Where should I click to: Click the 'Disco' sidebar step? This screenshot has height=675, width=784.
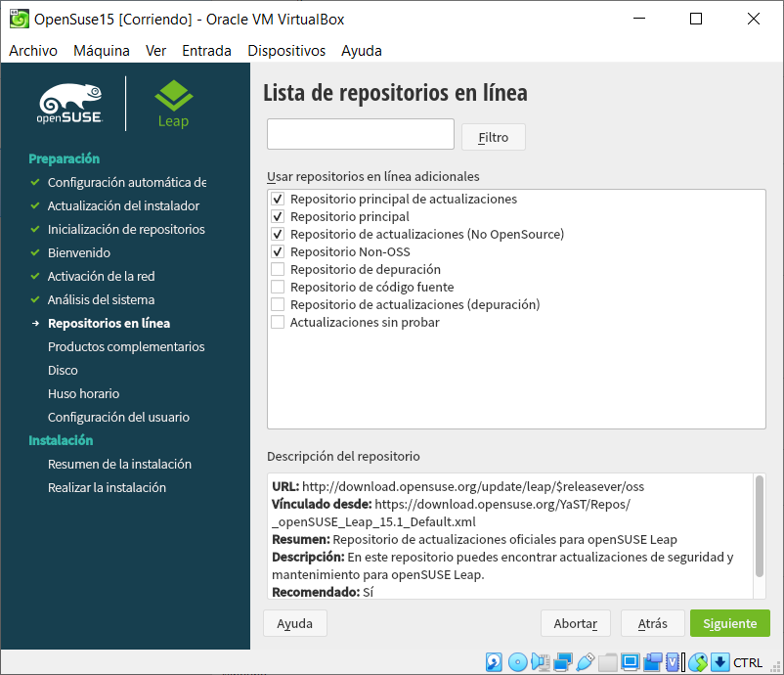[63, 371]
